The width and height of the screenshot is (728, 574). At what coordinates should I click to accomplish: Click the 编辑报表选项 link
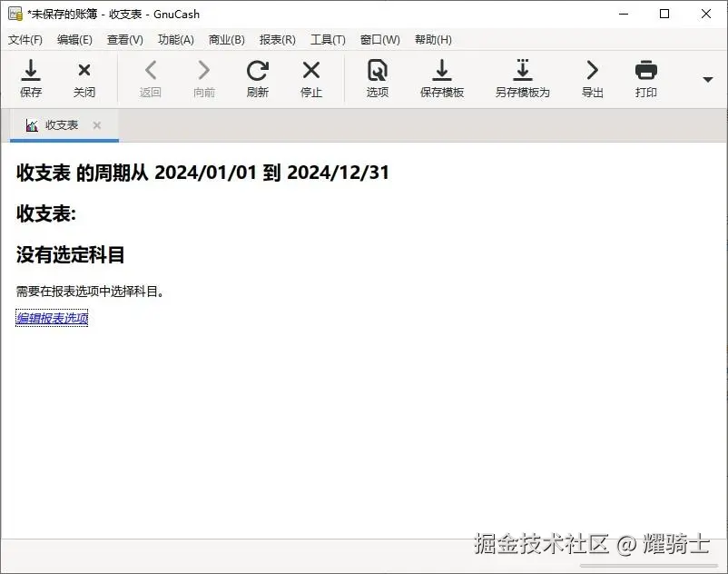52,318
